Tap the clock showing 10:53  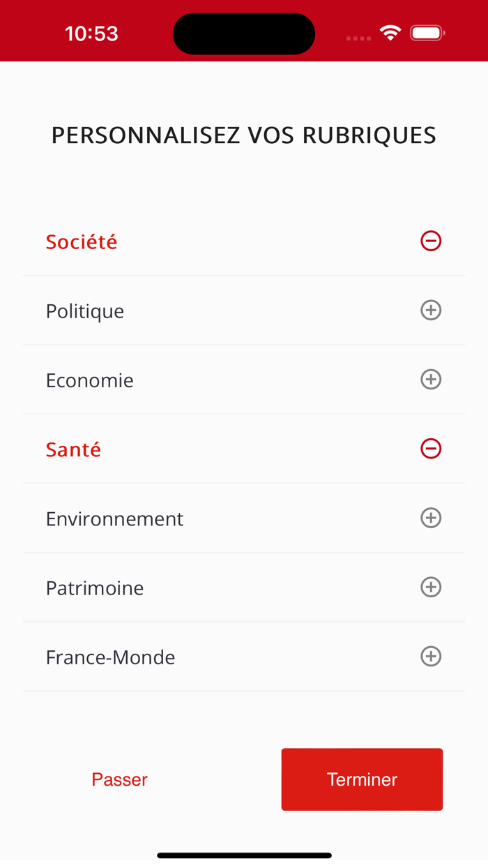(91, 32)
